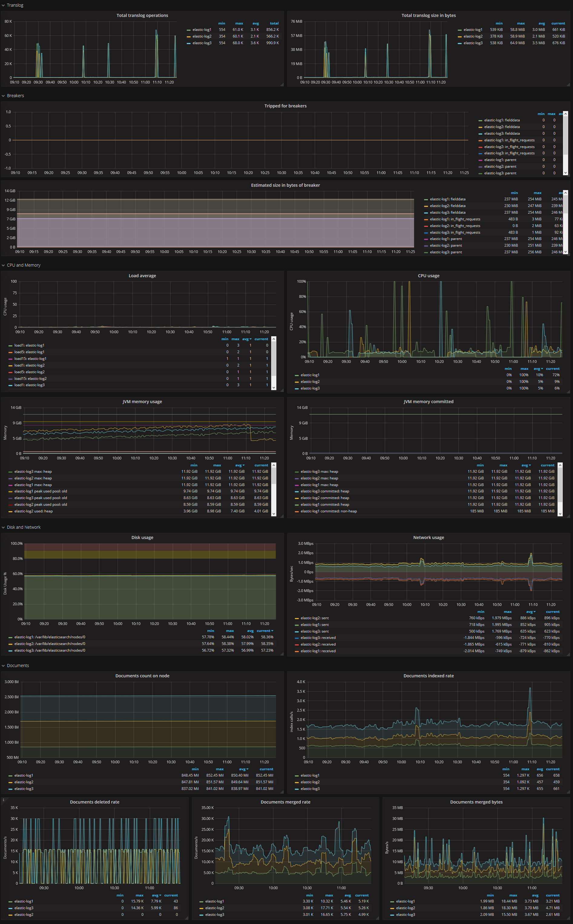Image resolution: width=573 pixels, height=924 pixels.
Task: Sort CPU usage legend by avg column
Action: tap(538, 369)
